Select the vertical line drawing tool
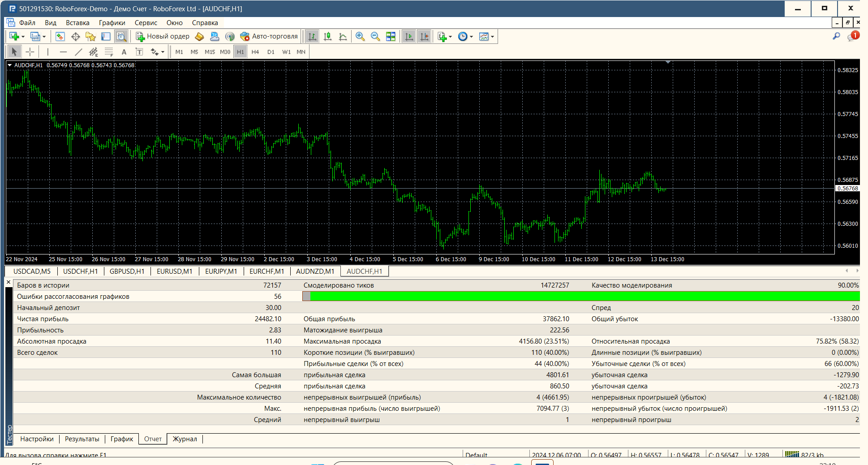 pyautogui.click(x=48, y=52)
